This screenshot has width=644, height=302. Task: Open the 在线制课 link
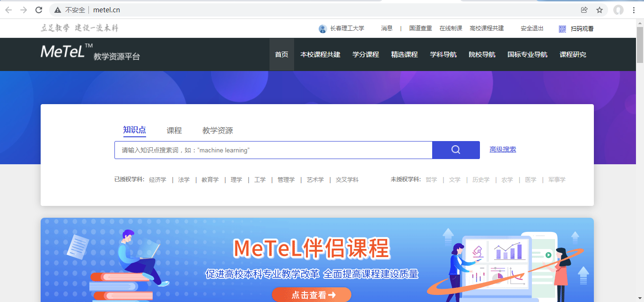point(451,28)
